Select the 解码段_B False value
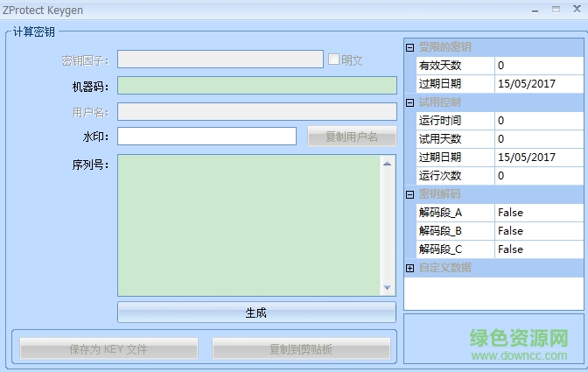The width and height of the screenshot is (588, 372). coord(539,231)
